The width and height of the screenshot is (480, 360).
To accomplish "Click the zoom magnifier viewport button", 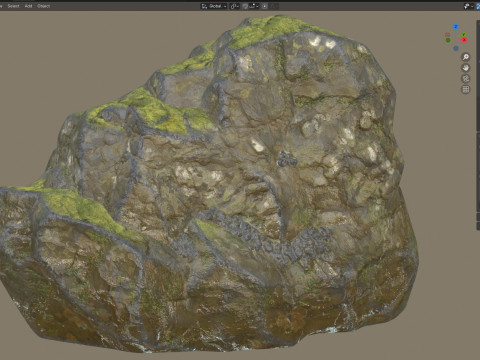I will [x=466, y=57].
